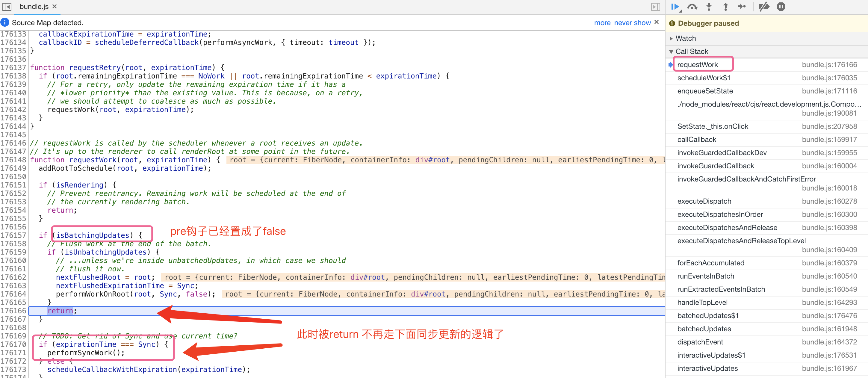Select invokeGuardedCallbackDev stack frame
The height and width of the screenshot is (378, 868).
(x=766, y=153)
